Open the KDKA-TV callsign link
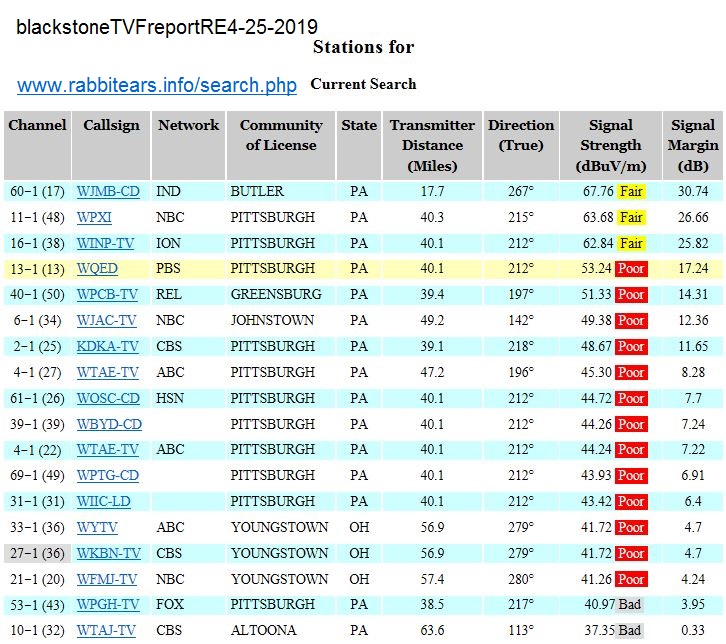Screen dimensions: 726x644 point(107,347)
